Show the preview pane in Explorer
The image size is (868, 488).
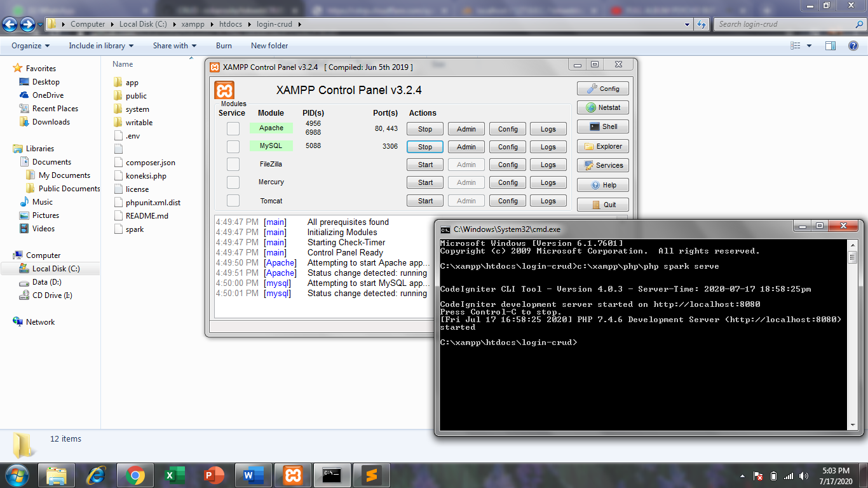point(830,46)
